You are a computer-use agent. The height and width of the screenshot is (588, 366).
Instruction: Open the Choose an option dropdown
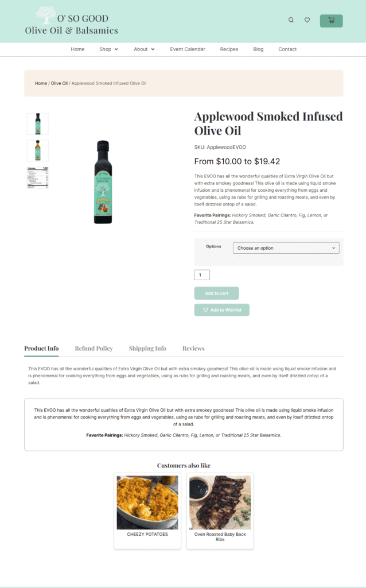click(286, 248)
